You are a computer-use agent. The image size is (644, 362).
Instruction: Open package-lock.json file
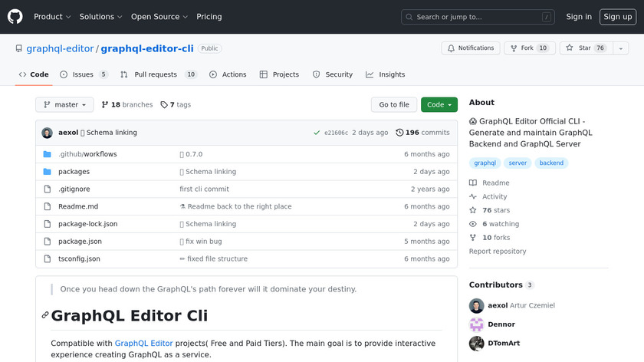pos(88,224)
